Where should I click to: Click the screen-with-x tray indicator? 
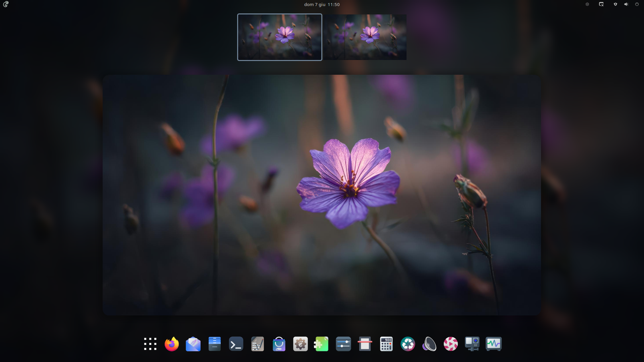pos(601,4)
